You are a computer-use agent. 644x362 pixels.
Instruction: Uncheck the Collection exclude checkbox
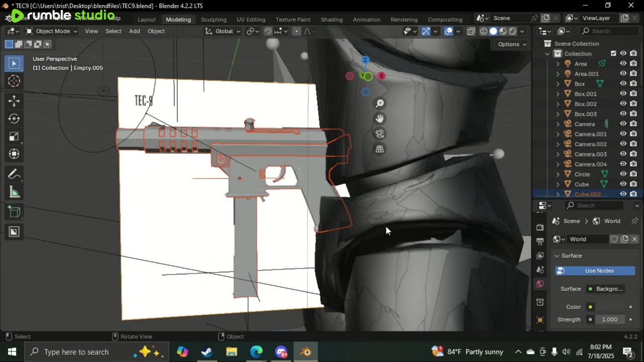[x=613, y=54]
